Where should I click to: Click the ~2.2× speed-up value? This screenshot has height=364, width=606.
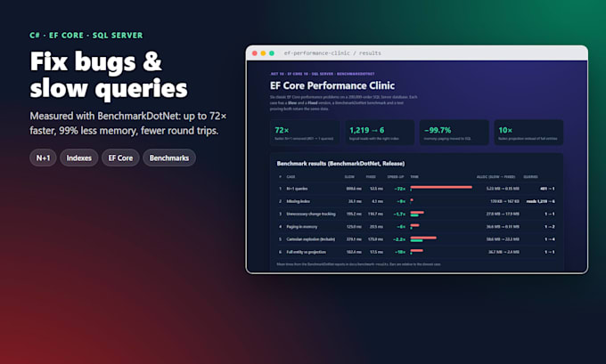pos(399,239)
